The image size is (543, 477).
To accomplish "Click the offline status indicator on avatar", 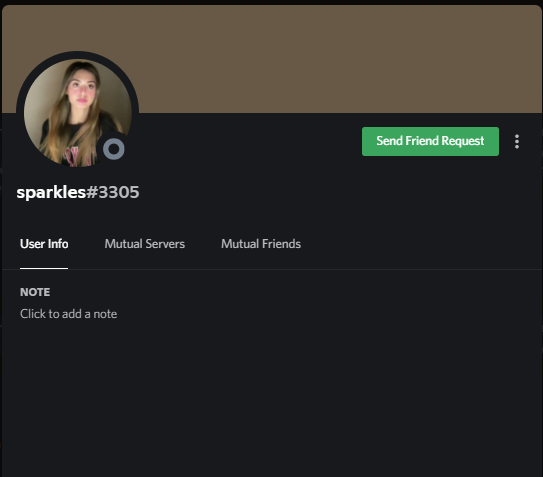I will pos(114,149).
